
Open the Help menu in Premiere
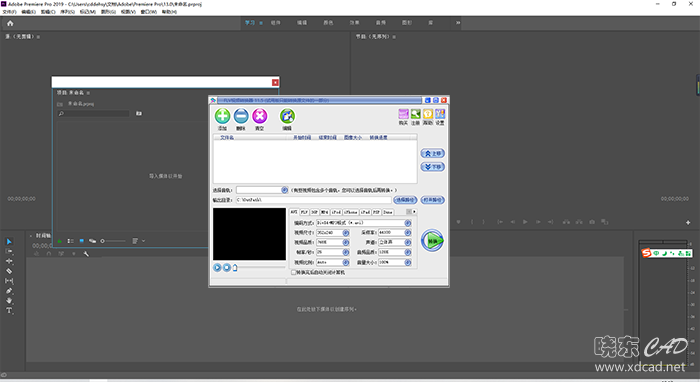coord(169,12)
